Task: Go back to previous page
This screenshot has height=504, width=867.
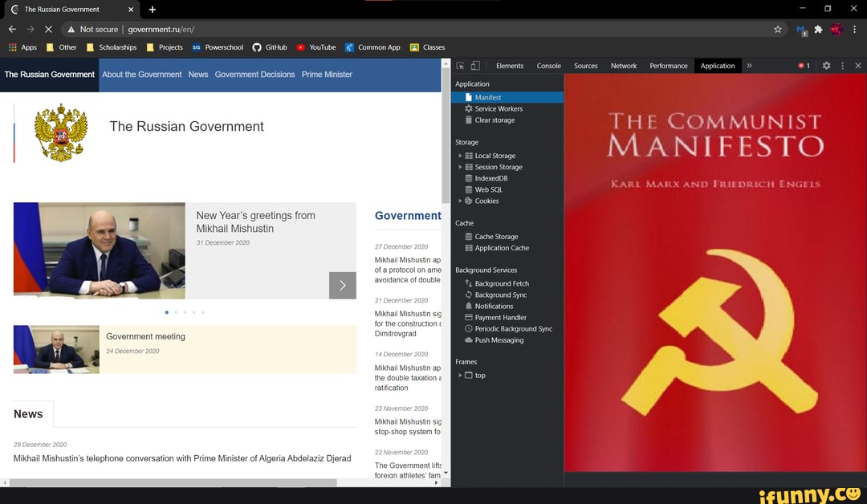Action: 12,29
